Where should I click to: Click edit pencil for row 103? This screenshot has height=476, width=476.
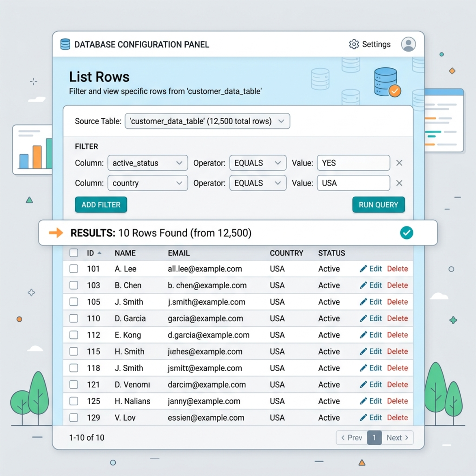(363, 285)
